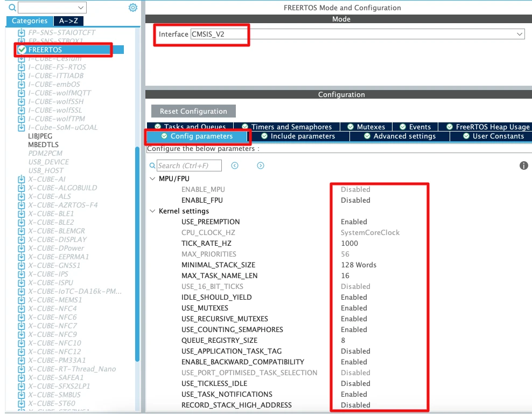Image resolution: width=532 pixels, height=414 pixels.
Task: Select the Categories tab
Action: click(x=30, y=20)
